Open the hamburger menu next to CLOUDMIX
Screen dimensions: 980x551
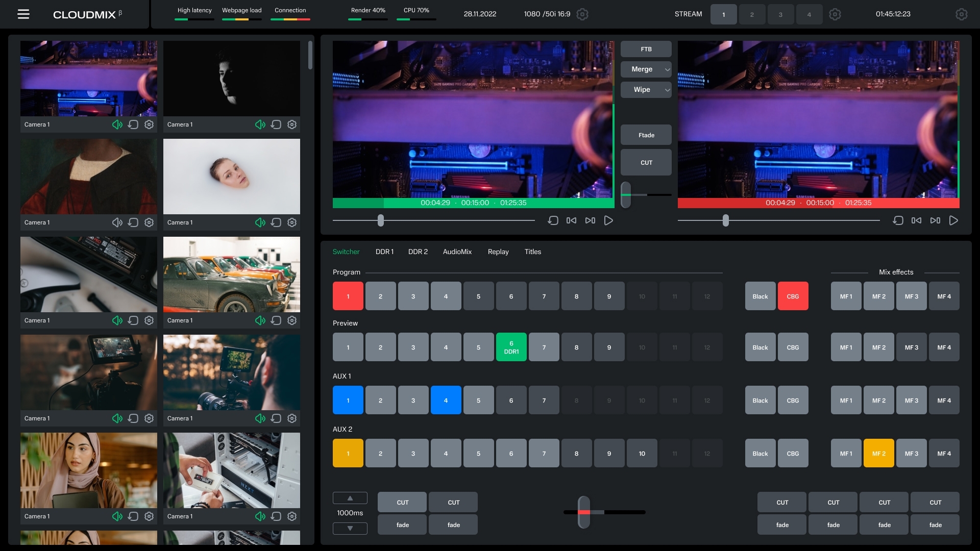point(23,14)
